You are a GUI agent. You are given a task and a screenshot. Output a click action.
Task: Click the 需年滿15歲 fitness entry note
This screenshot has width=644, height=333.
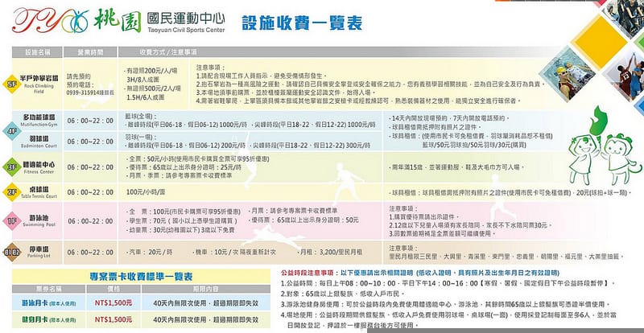455,167
